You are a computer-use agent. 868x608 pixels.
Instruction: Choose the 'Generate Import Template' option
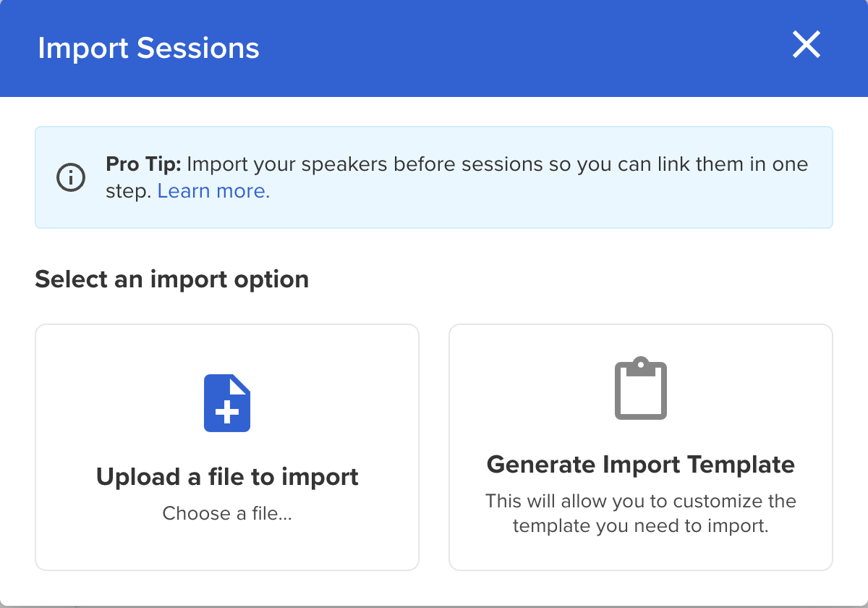(641, 447)
